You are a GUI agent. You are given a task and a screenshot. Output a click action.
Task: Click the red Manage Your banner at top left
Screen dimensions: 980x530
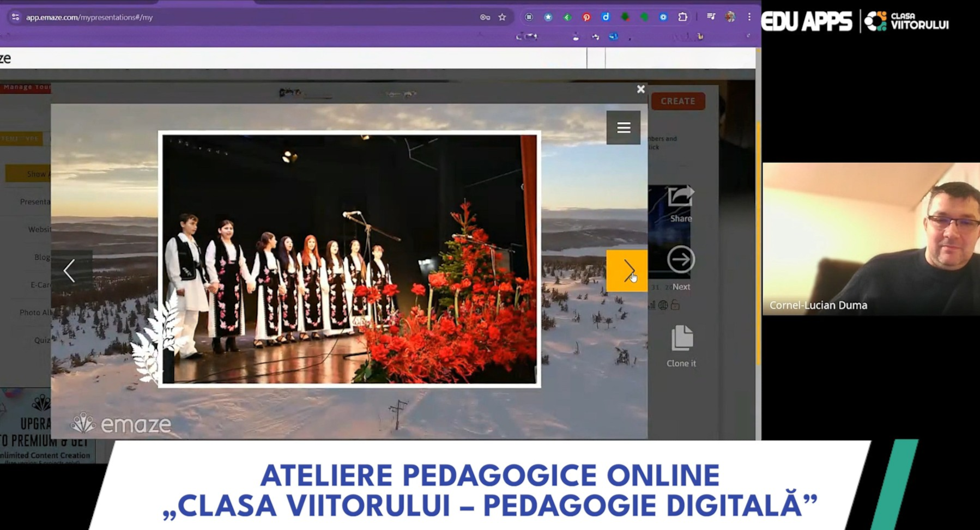(26, 87)
